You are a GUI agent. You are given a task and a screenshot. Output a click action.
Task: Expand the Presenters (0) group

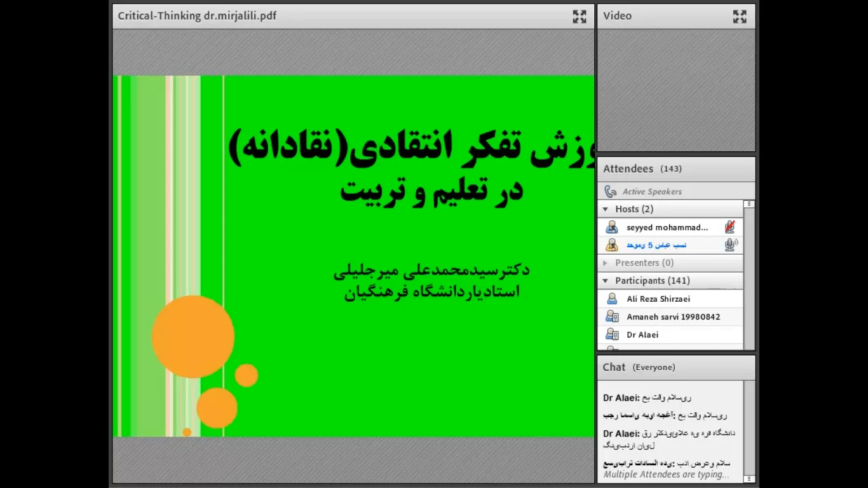point(606,262)
